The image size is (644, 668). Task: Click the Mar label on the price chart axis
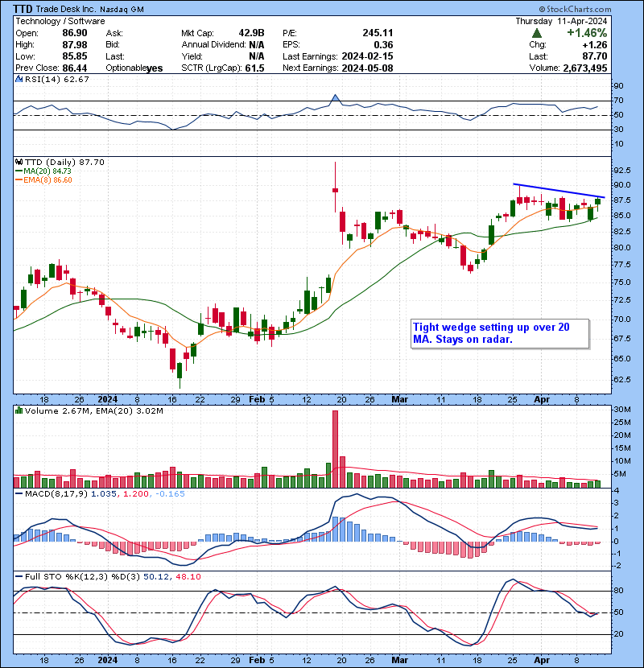point(399,400)
